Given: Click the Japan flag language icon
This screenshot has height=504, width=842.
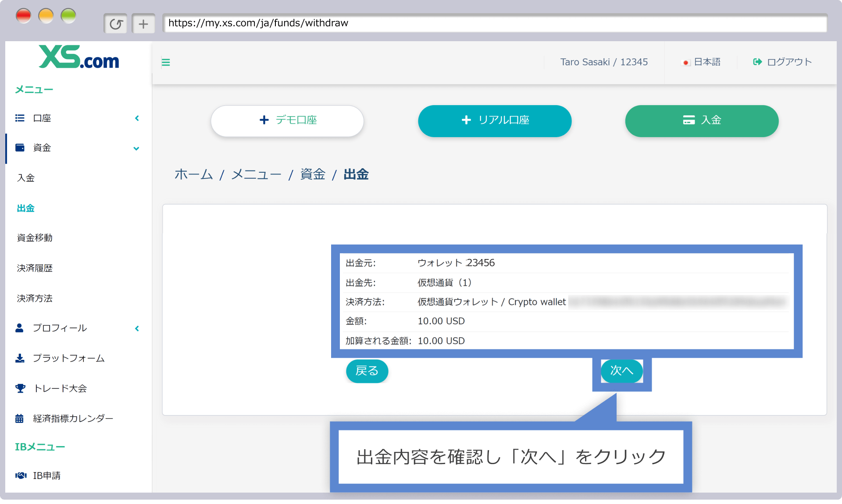Looking at the screenshot, I should point(686,63).
